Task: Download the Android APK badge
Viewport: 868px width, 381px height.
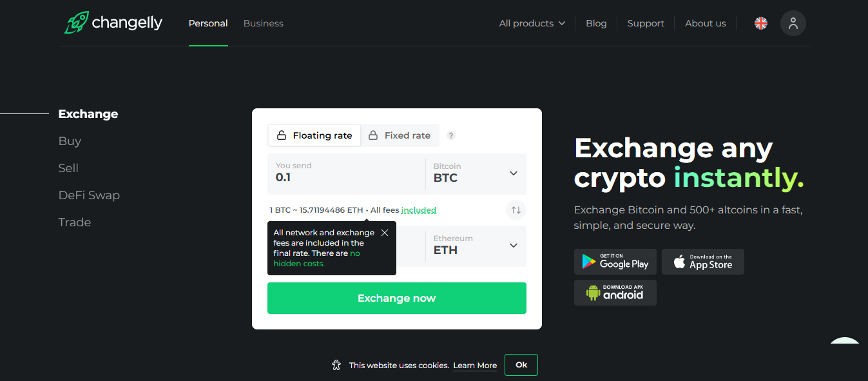Action: pyautogui.click(x=615, y=293)
